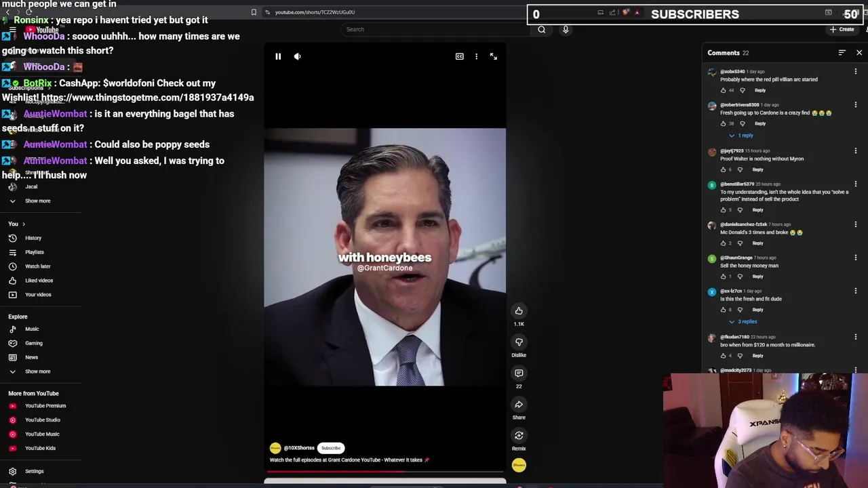The width and height of the screenshot is (868, 488).
Task: Click the comments icon showing 22
Action: [x=519, y=373]
